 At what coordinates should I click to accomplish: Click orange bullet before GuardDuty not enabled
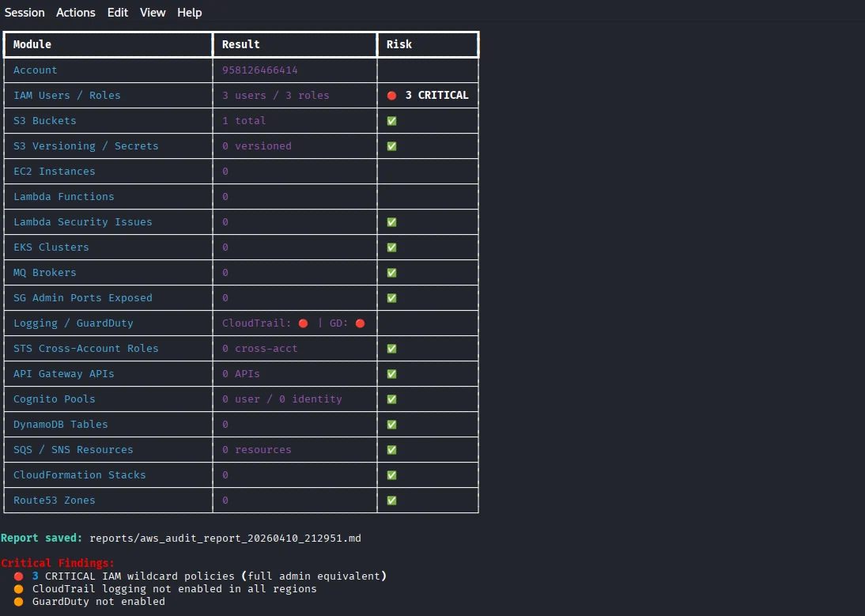tap(19, 602)
